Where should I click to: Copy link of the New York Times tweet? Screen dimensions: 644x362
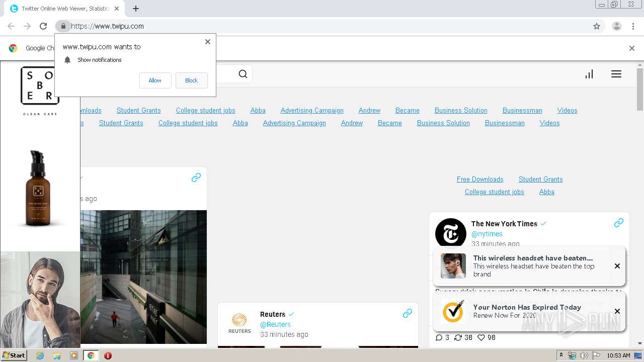pyautogui.click(x=619, y=223)
